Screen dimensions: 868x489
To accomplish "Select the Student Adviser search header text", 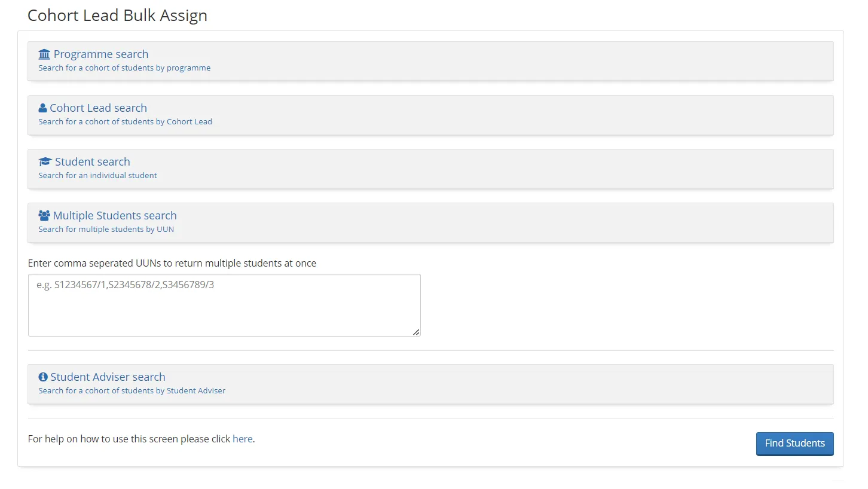I will [x=109, y=377].
